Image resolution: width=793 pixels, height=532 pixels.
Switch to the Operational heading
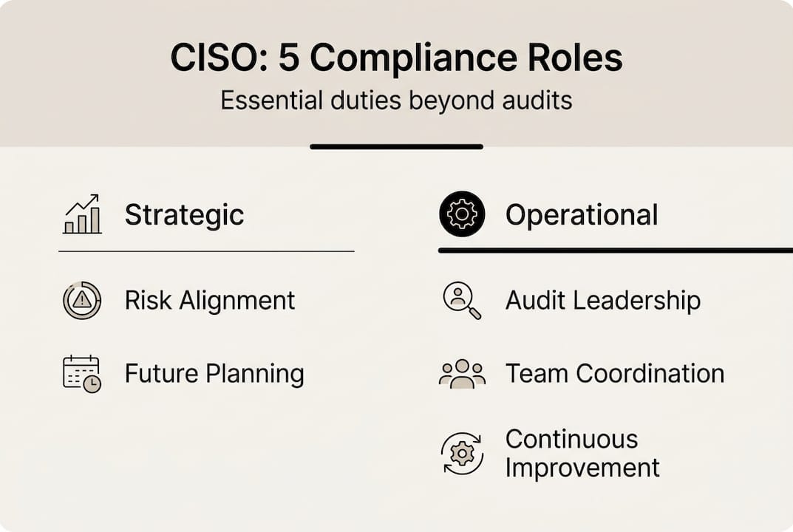pyautogui.click(x=581, y=215)
